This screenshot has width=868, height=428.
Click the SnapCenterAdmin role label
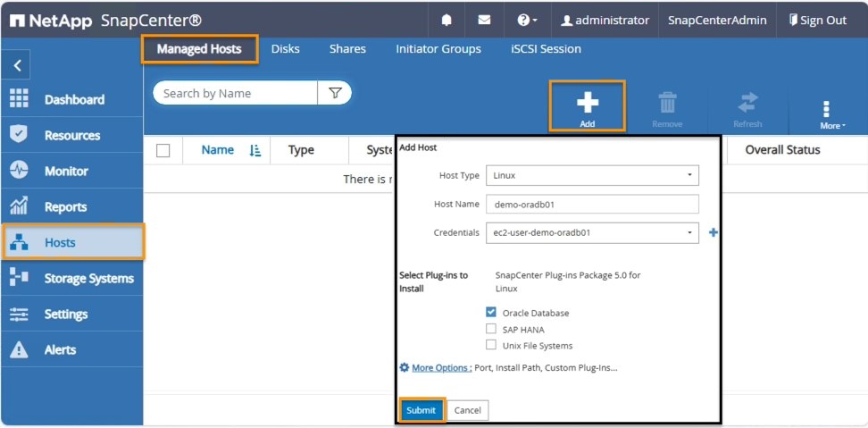(717, 21)
